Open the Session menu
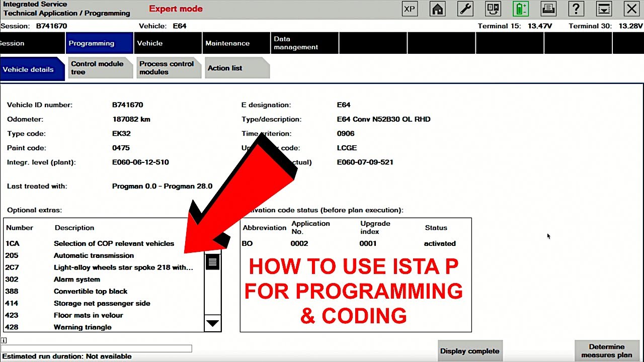This screenshot has height=362, width=644. [32, 43]
